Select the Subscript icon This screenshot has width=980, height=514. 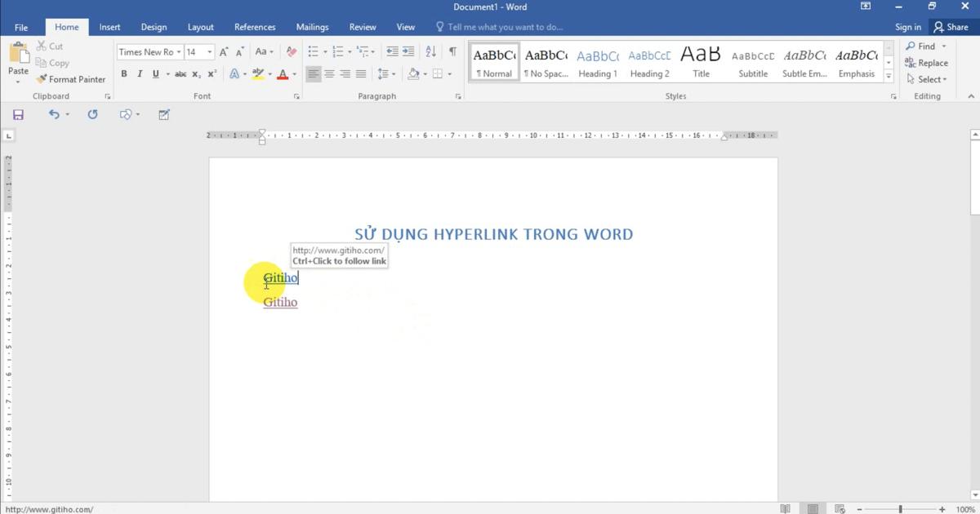coord(196,73)
